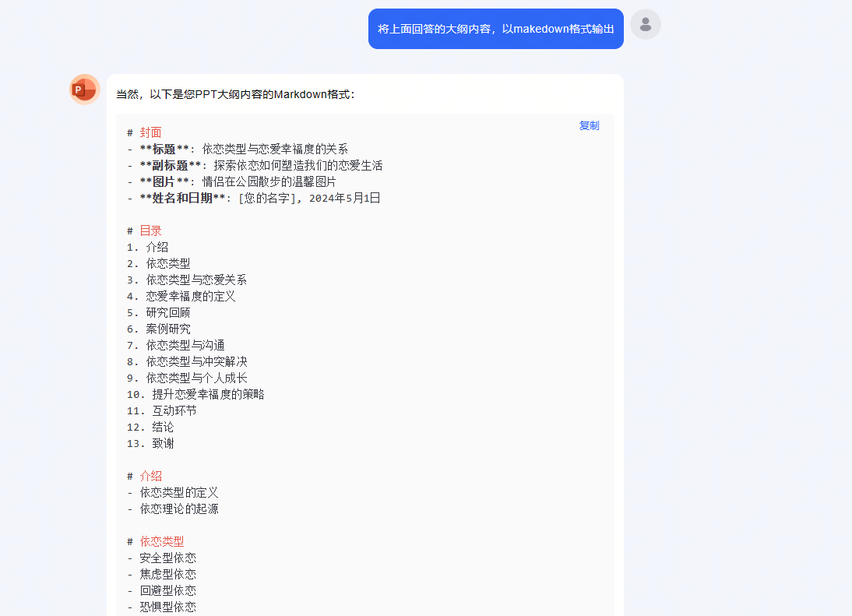This screenshot has height=616, width=852.
Task: Click list item 11. 互动环节
Action: (161, 410)
